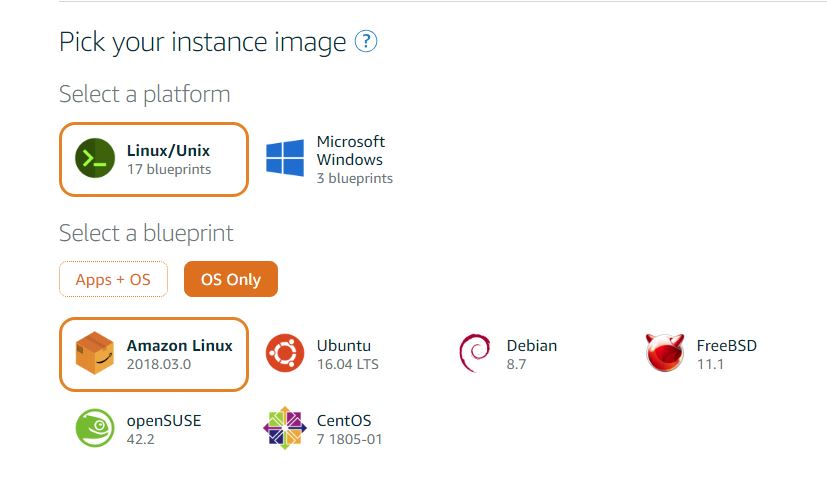Pick FreeBSD 11.1 blueprint label
The image size is (827, 485).
727,354
